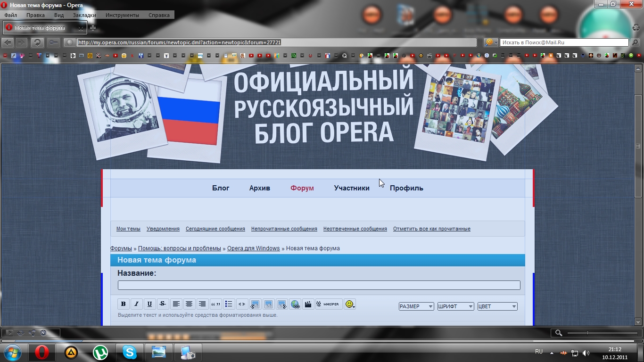Image resolution: width=644 pixels, height=362 pixels.
Task: Click the Opera Unite status icon
Action: (32, 333)
